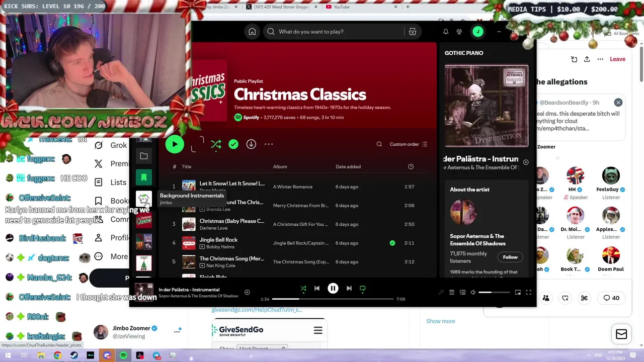Click Spotify Home icon
This screenshot has width=644, height=362.
[x=252, y=32]
